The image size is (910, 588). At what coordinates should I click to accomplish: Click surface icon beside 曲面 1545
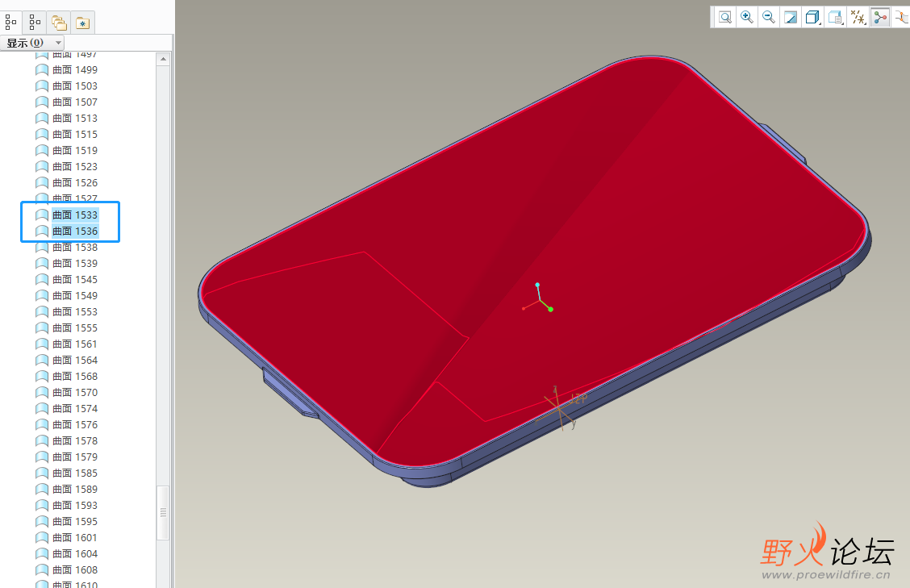pyautogui.click(x=42, y=280)
